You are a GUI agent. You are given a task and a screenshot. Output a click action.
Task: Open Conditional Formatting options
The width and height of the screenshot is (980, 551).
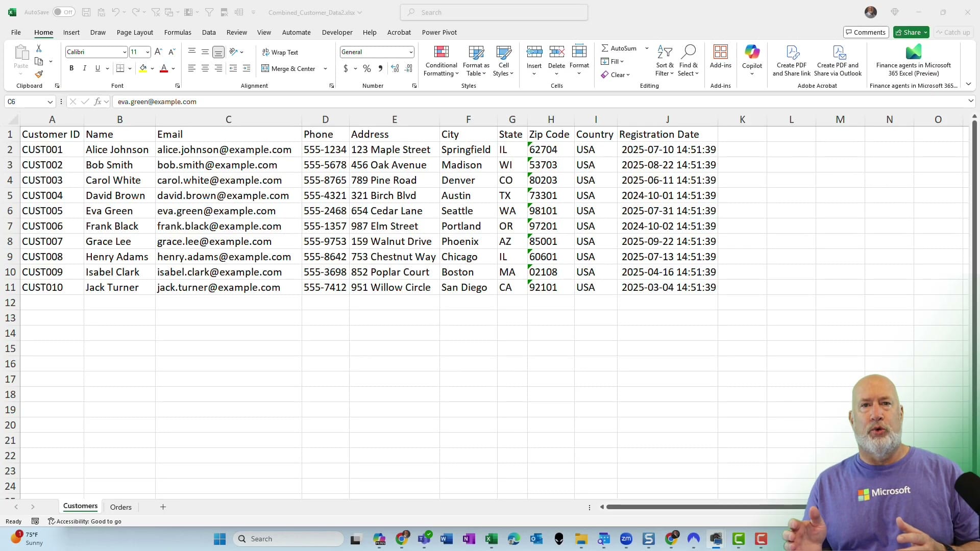(441, 60)
